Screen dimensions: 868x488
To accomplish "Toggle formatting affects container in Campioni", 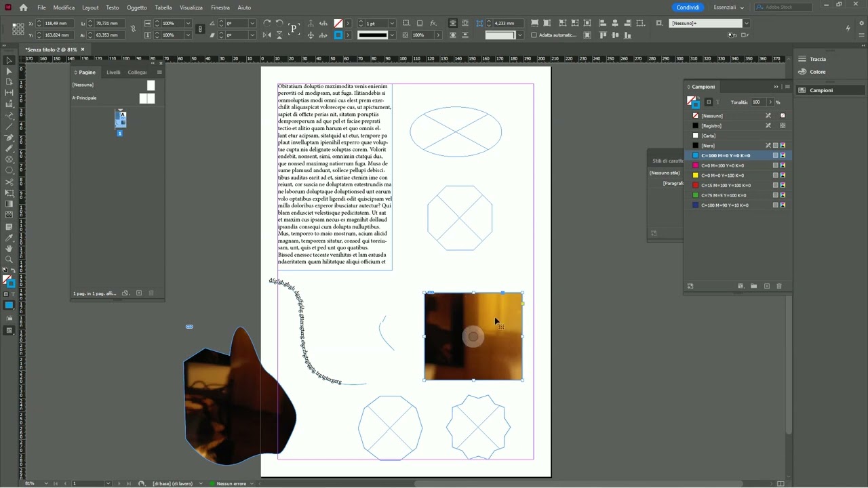I will [x=709, y=102].
